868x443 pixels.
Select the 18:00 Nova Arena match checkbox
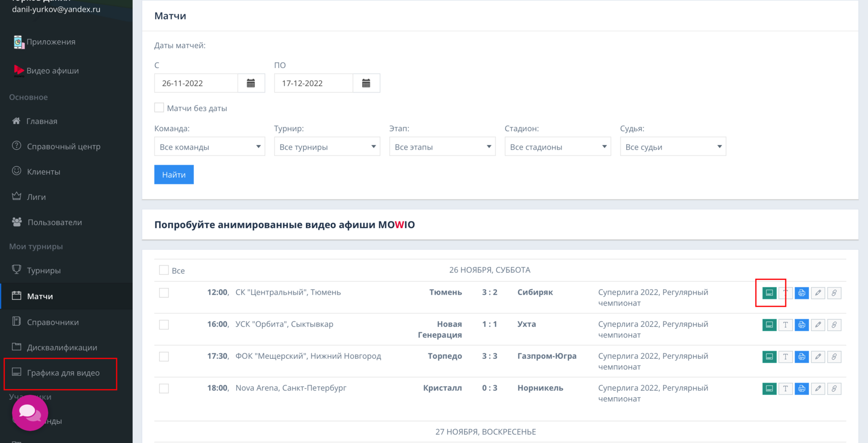[x=164, y=389]
